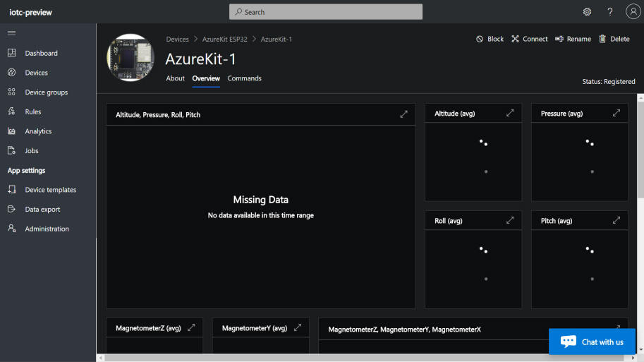Screen dimensions: 644x362
Task: Click the vertical scrollbar up arrow
Action: [x=640, y=98]
